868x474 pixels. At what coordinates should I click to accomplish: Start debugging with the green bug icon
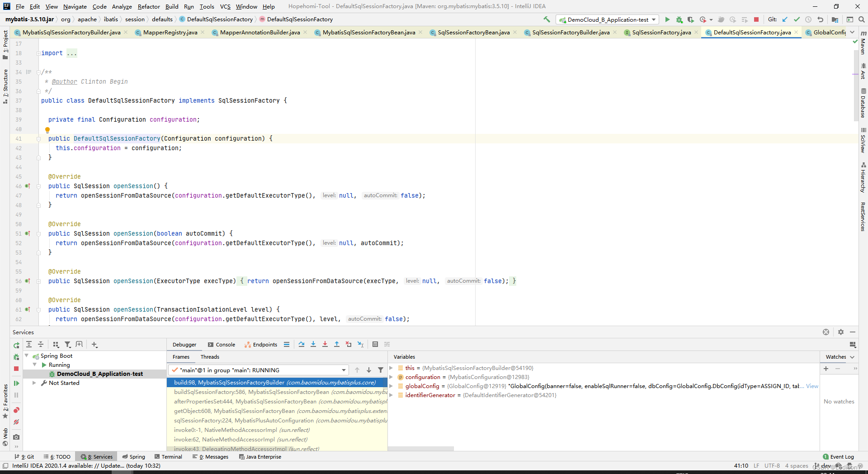[679, 19]
